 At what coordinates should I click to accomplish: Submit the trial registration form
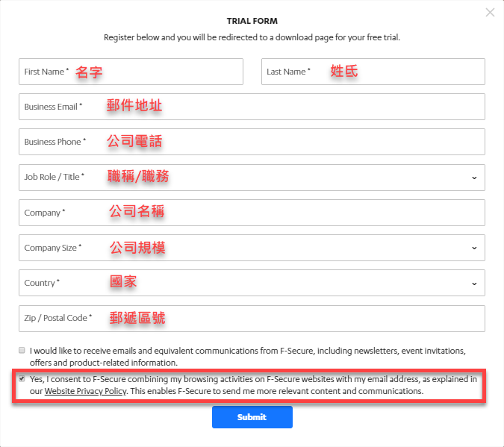(252, 417)
